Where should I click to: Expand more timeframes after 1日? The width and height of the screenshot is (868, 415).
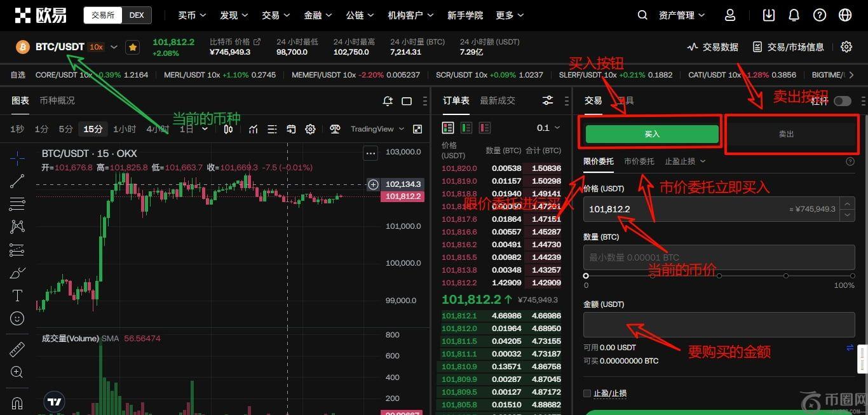point(205,129)
